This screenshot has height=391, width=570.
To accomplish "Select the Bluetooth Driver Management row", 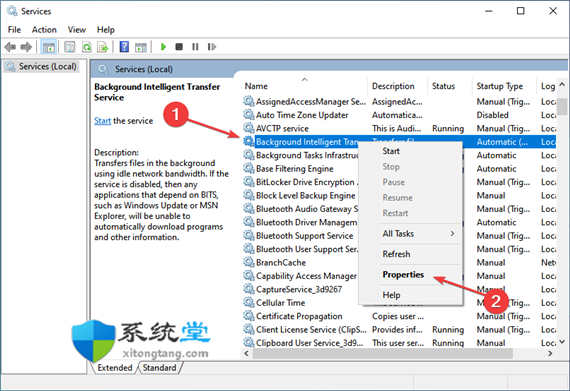I will click(399, 222).
